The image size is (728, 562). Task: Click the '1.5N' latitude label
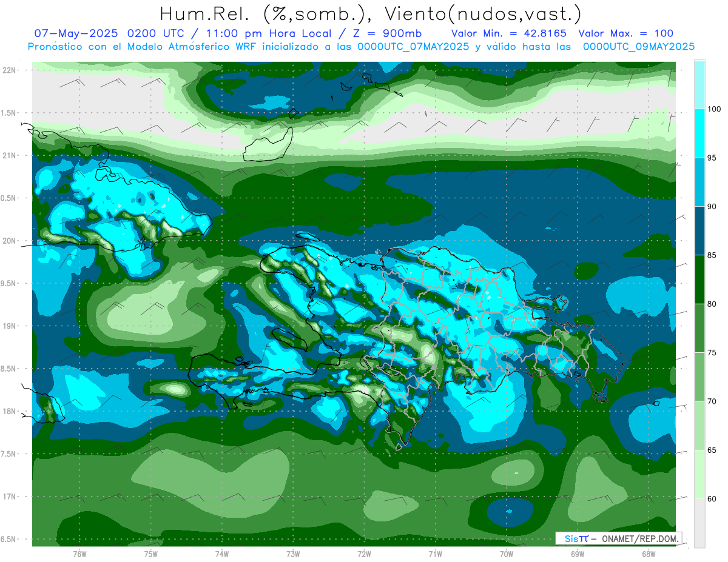tap(8, 113)
